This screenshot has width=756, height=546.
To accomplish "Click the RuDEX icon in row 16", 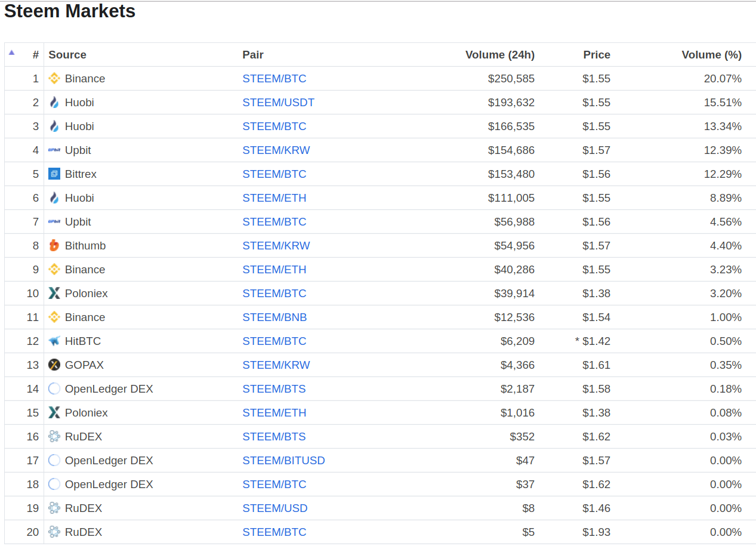I will [54, 436].
